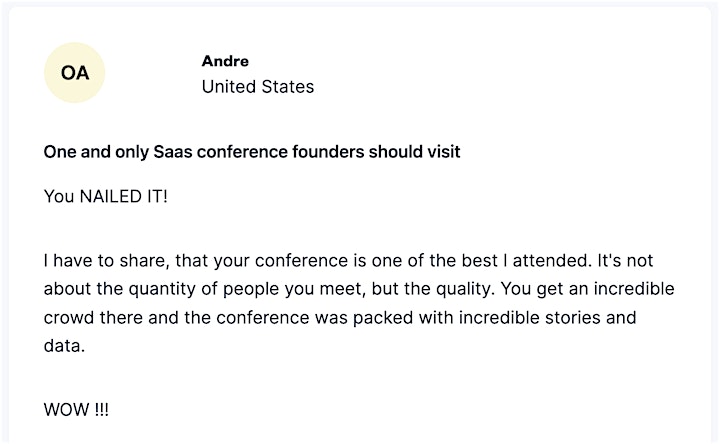Open reviewer Andre's name
Viewport: 720px width, 444px height.
(225, 61)
